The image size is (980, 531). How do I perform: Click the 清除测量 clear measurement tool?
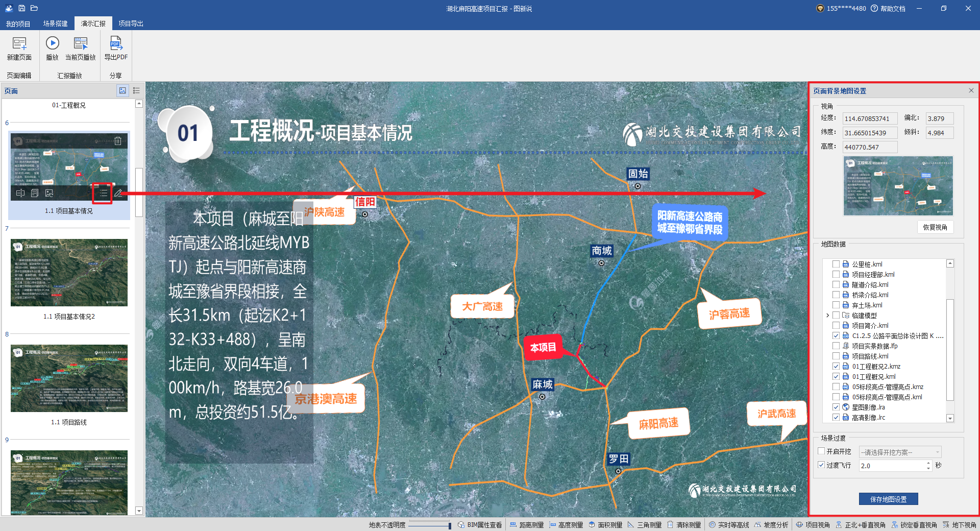click(x=684, y=525)
